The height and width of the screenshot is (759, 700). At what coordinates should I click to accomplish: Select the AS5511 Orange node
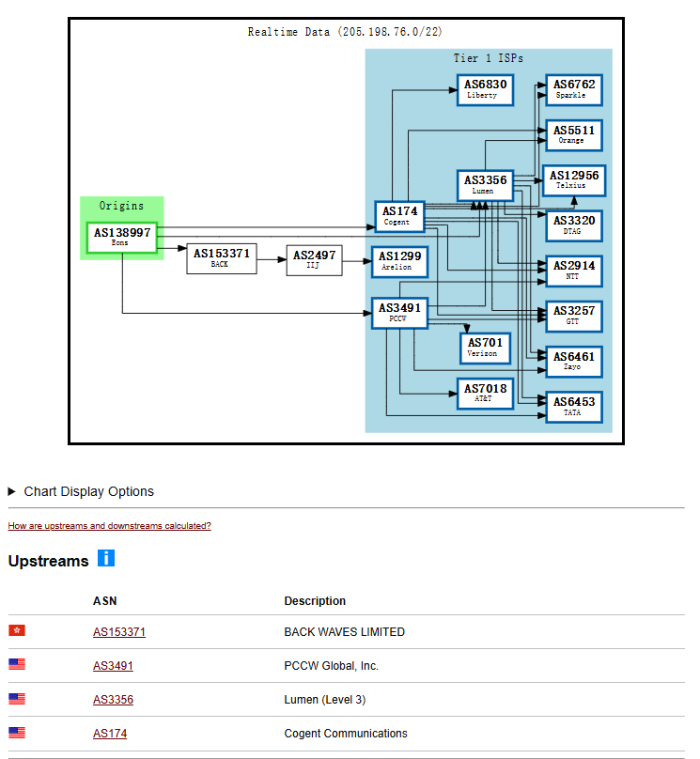click(574, 135)
